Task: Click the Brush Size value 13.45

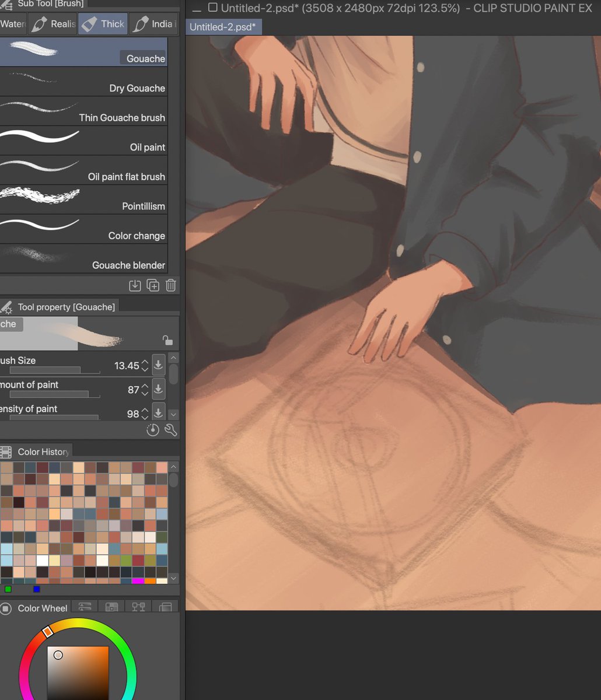Action: coord(127,366)
